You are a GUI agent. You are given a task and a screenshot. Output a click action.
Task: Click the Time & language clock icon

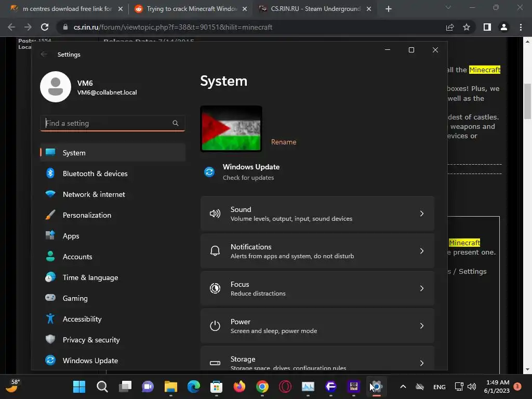50,277
